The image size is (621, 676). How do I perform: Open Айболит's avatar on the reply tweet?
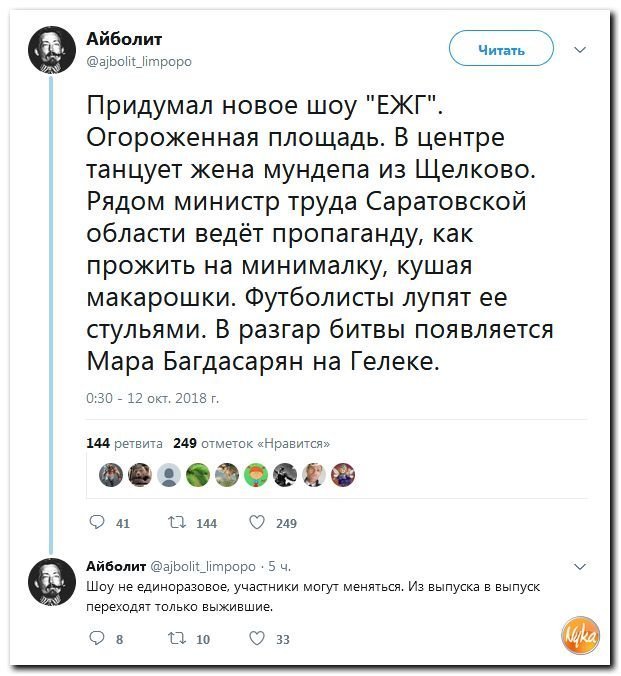point(52,582)
